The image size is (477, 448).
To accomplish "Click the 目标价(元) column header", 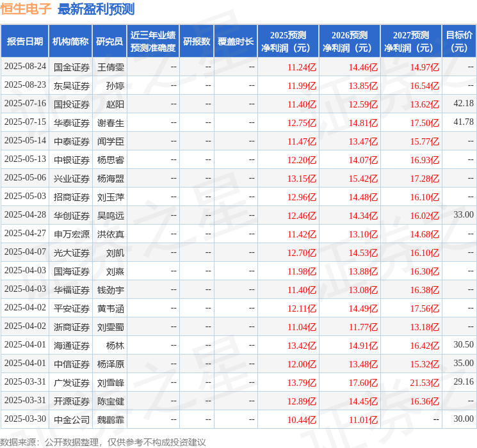I will 459,42.
